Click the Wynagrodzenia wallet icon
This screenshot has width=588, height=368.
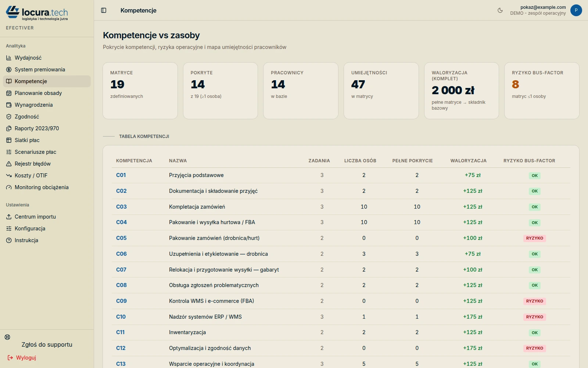[x=9, y=105]
